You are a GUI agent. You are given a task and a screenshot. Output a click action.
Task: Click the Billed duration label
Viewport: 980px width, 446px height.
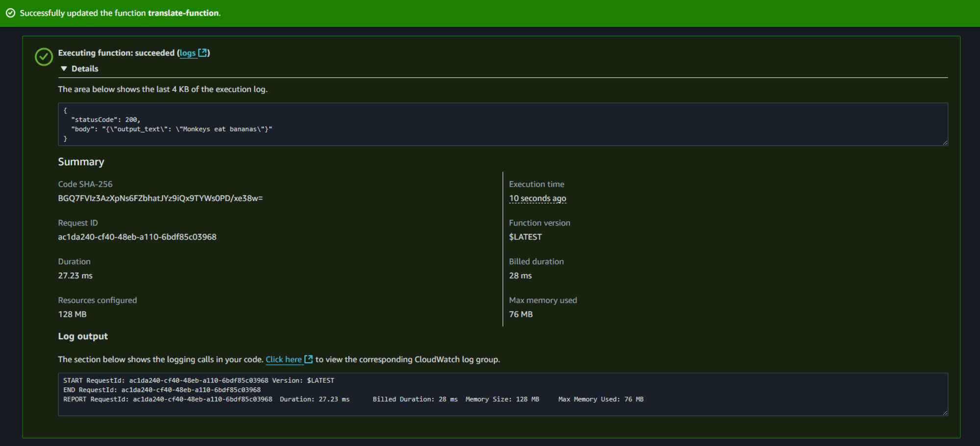coord(537,261)
